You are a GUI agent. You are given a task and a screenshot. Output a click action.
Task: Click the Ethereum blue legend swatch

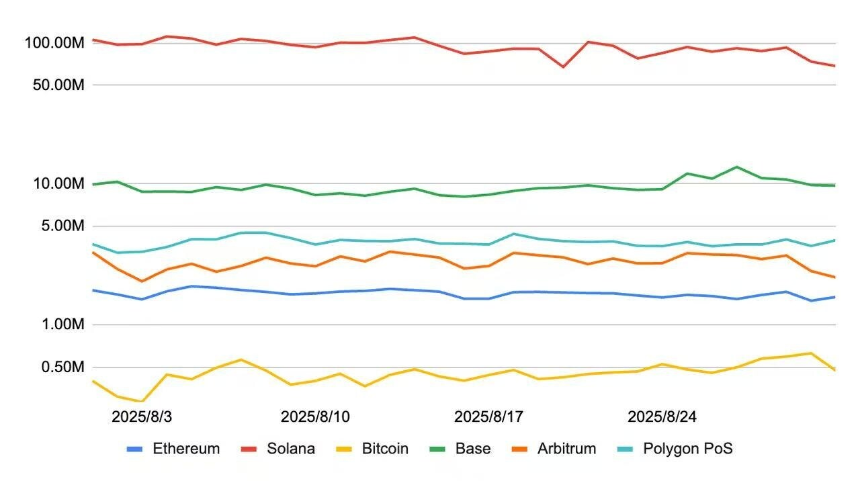(134, 450)
